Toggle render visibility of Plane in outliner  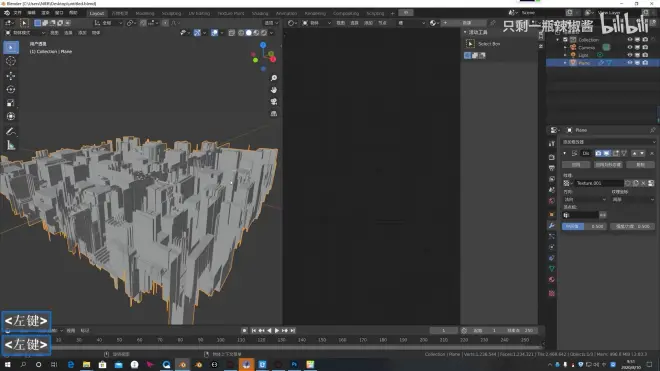tap(645, 63)
